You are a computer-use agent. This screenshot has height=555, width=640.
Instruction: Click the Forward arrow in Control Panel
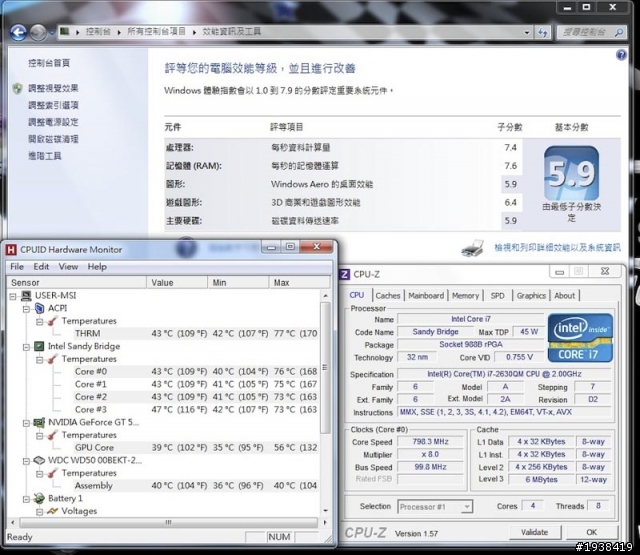point(38,32)
